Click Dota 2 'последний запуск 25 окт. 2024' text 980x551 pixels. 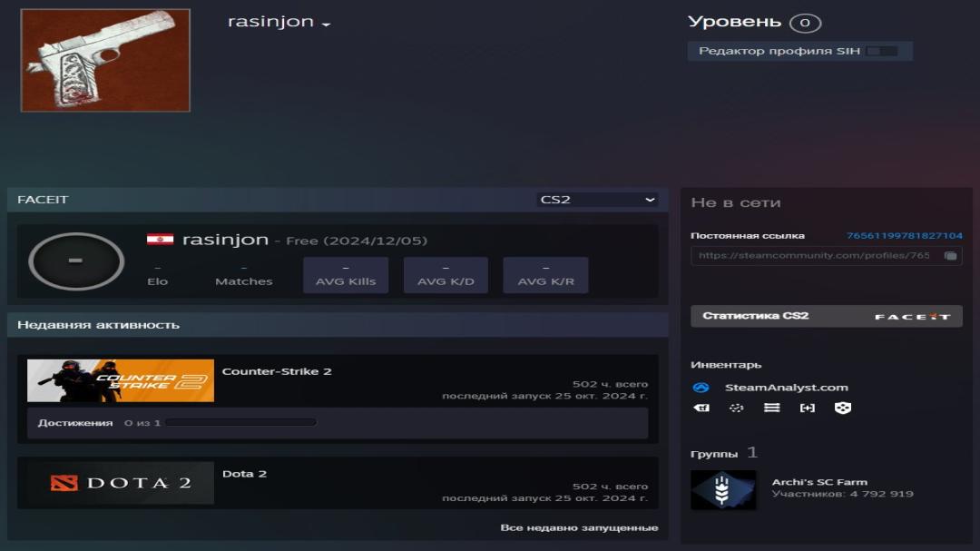click(x=545, y=498)
